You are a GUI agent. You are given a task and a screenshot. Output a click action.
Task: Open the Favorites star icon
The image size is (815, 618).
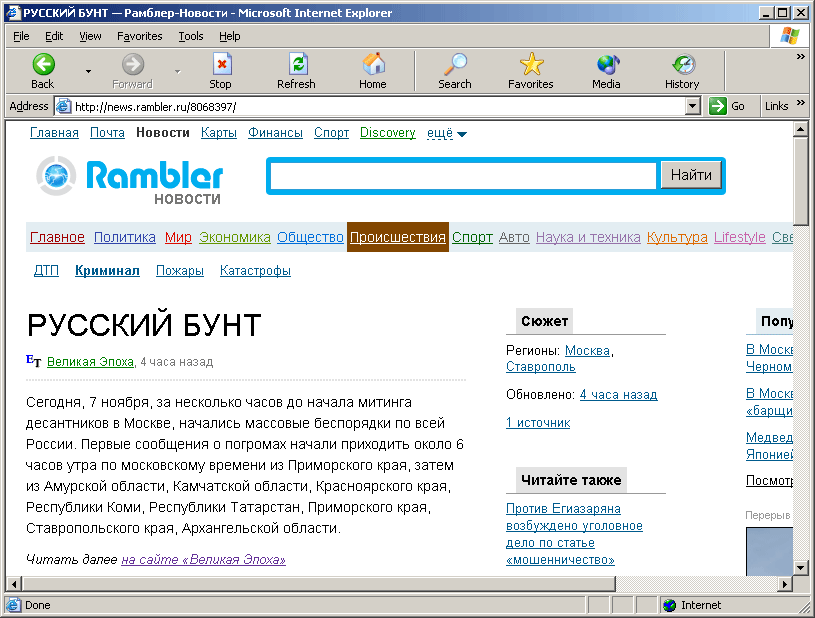point(531,66)
